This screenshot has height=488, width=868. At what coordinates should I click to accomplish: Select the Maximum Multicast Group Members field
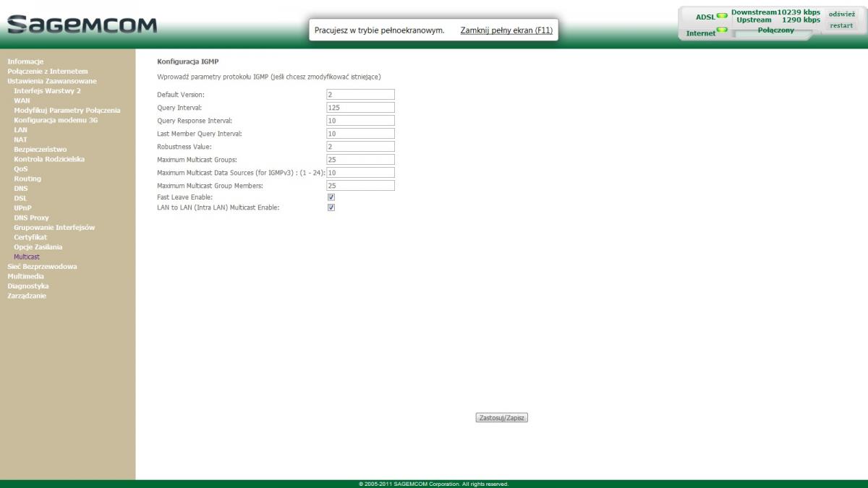[x=360, y=186]
